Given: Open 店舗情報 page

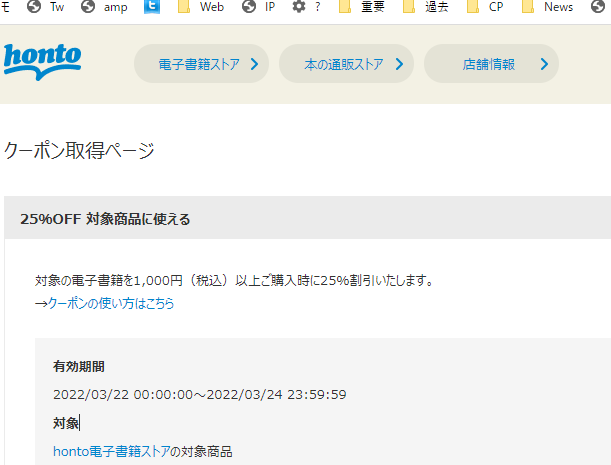Looking at the screenshot, I should click(491, 64).
